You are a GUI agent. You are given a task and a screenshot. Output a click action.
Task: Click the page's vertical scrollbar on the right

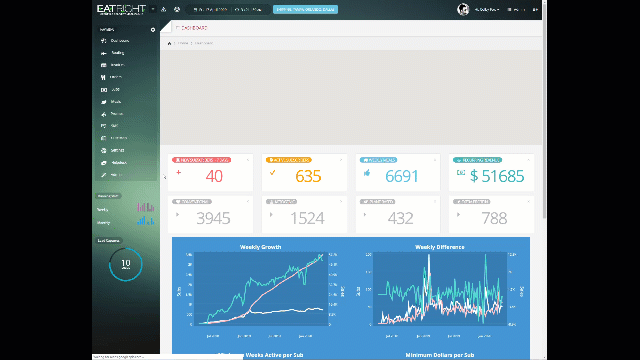544,110
